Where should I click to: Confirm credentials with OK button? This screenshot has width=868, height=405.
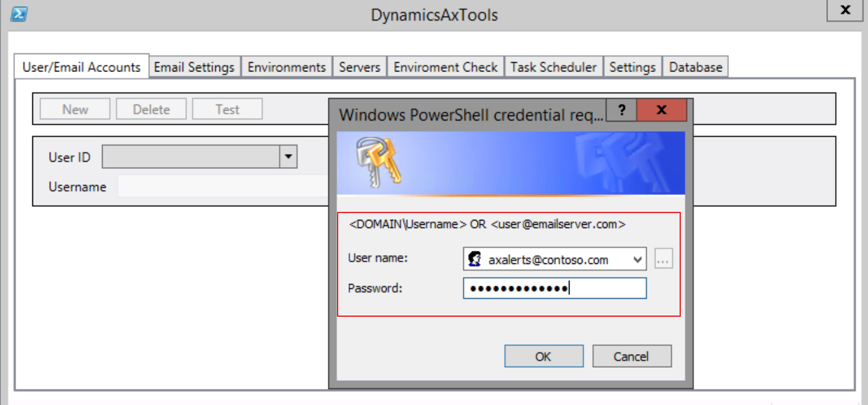pos(543,357)
